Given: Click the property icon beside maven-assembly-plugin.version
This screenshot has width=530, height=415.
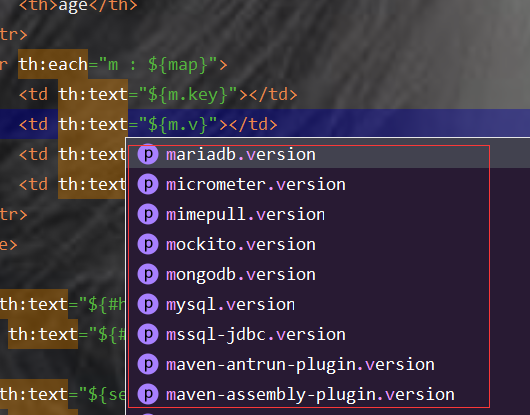Looking at the screenshot, I should click(x=148, y=394).
